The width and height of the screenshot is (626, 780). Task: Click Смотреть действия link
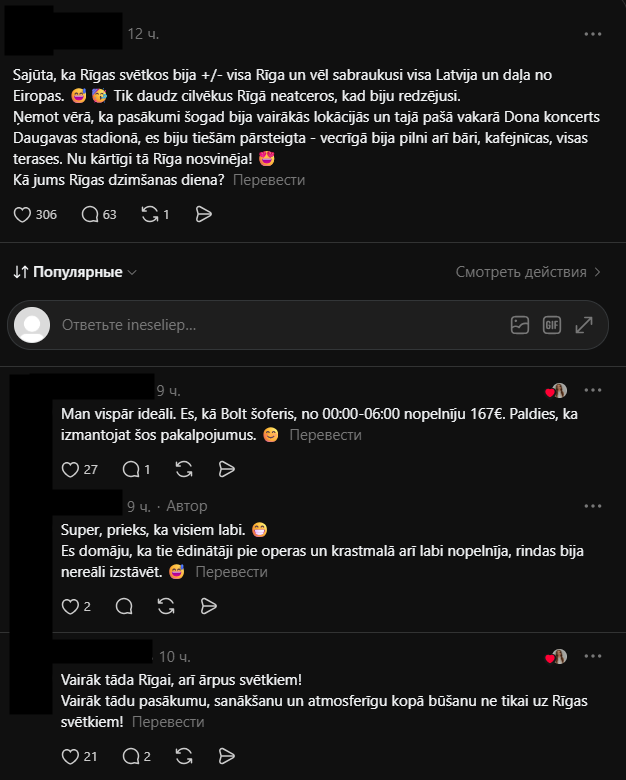[528, 272]
